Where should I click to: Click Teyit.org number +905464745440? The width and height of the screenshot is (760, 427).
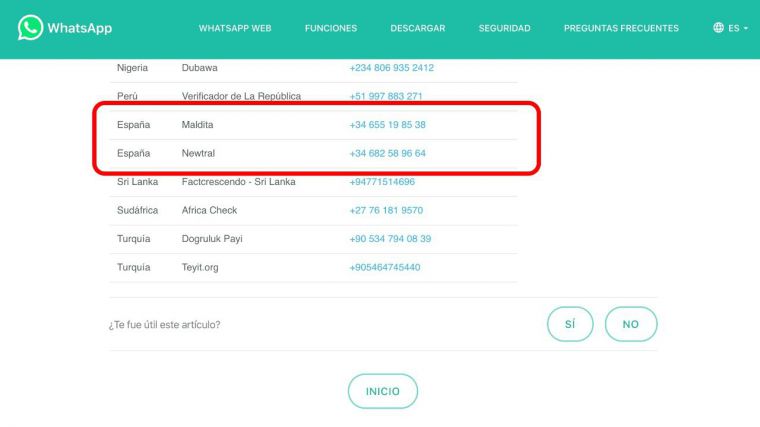[385, 268]
